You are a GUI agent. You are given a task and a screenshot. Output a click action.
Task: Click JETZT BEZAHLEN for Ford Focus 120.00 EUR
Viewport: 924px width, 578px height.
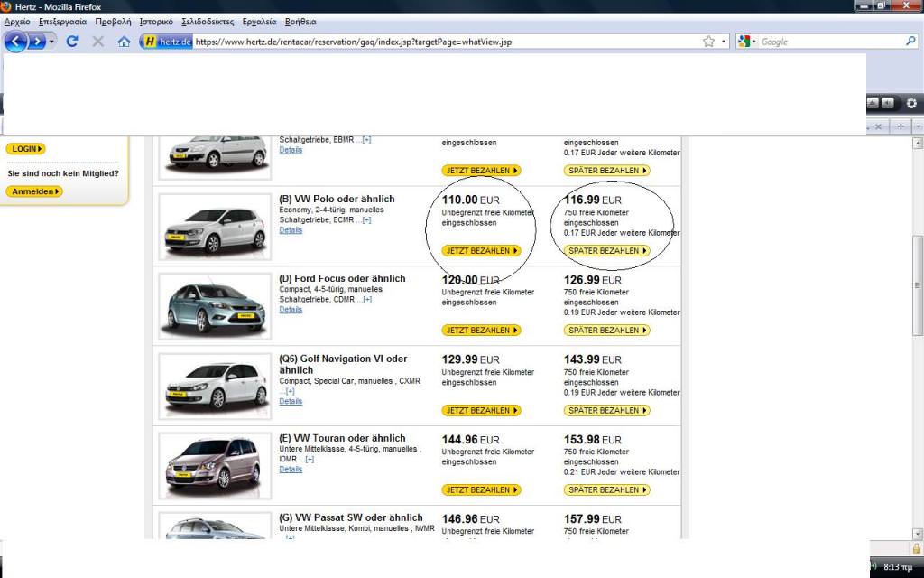[482, 331]
